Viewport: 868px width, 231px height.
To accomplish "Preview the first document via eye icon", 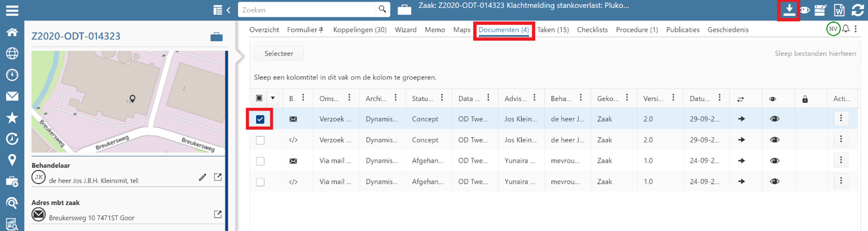I will [x=775, y=119].
